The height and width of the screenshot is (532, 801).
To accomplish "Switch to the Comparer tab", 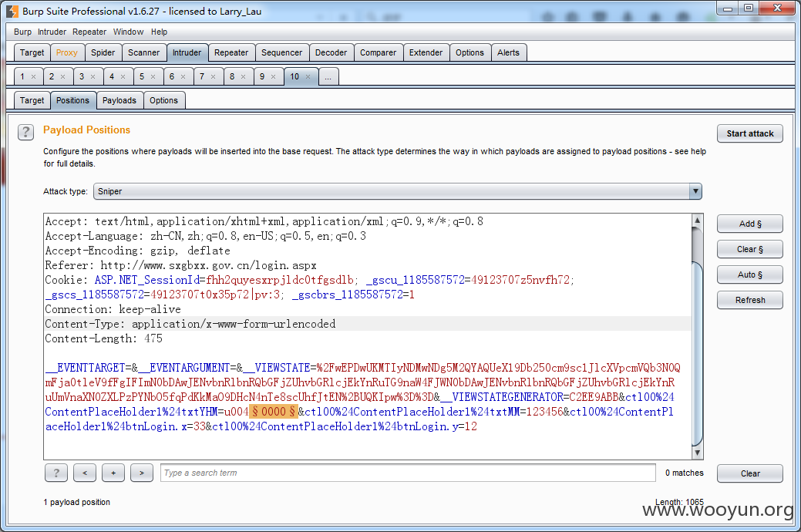I will 378,52.
